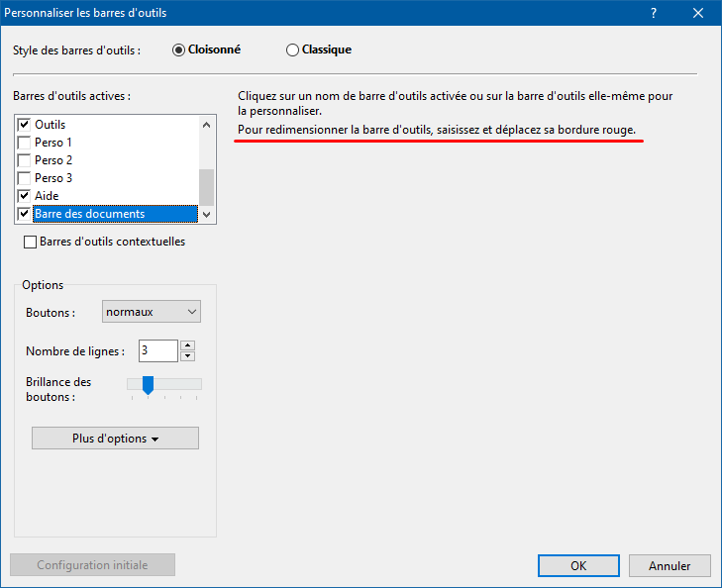Viewport: 722px width, 588px height.
Task: Toggle Barres d'outils contextuelles checkbox
Action: click(x=30, y=242)
